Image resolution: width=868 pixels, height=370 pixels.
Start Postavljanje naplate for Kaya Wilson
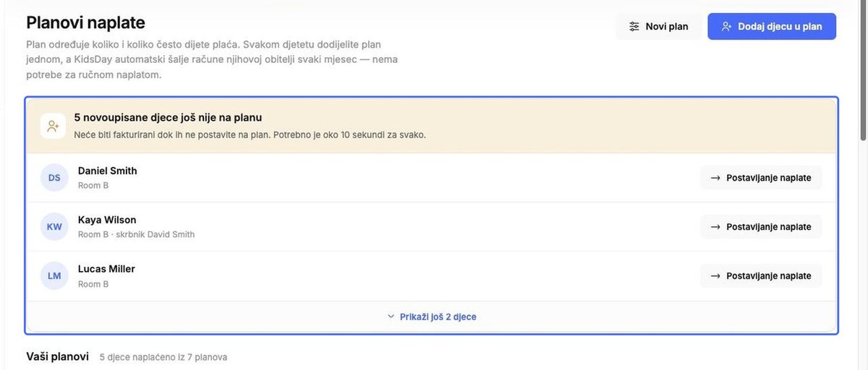[761, 227]
